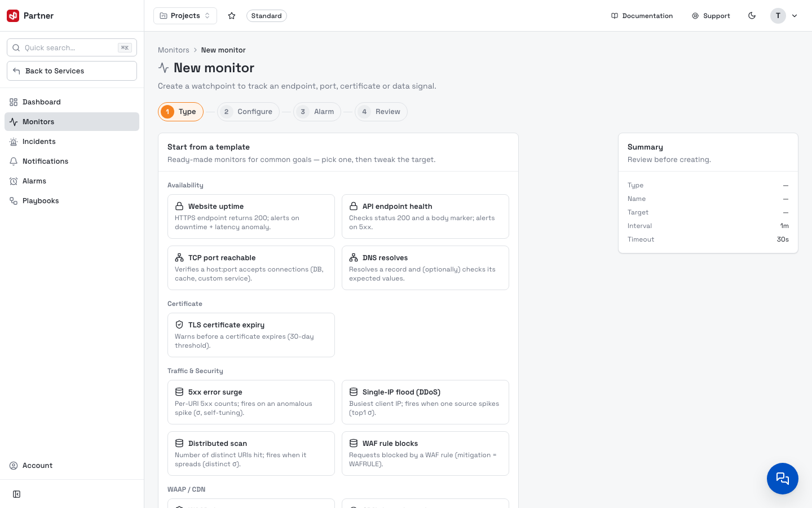
Task: Click the Support lifebuoy icon
Action: tap(695, 16)
